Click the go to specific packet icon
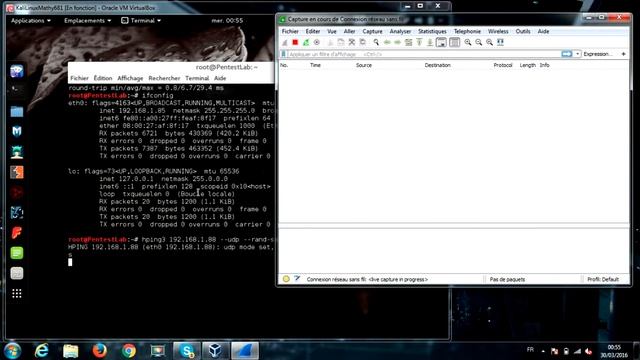Screen dimensions: 640x360 (408, 42)
